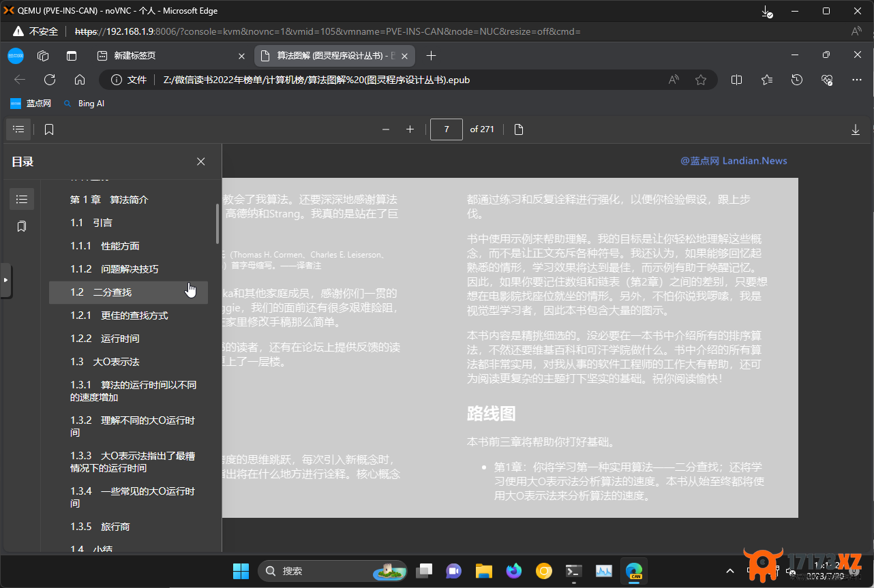Open File Explorer from taskbar
The width and height of the screenshot is (874, 588).
[x=484, y=571]
